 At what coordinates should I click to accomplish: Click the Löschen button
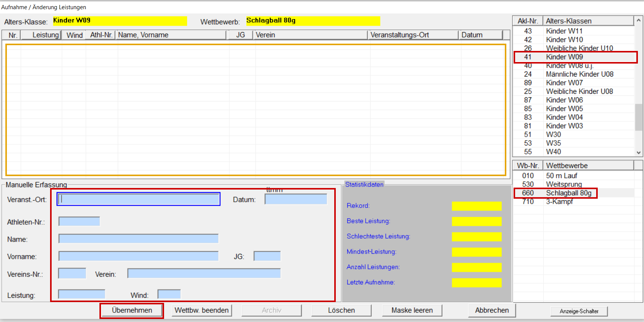coord(341,311)
